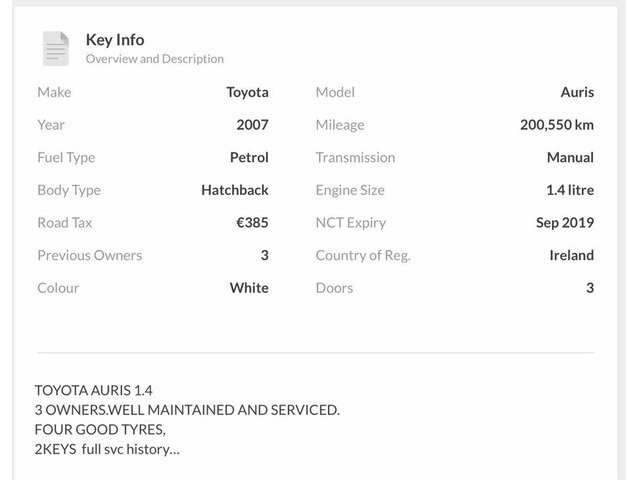This screenshot has height=480, width=640.
Task: Click the Sep 2019 NCT expiry
Action: 564,222
